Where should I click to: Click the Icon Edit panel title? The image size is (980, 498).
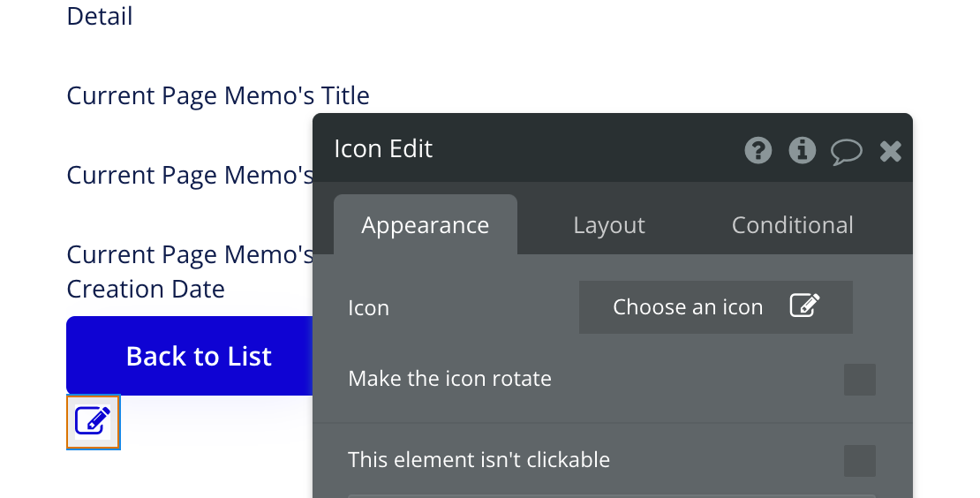[383, 148]
